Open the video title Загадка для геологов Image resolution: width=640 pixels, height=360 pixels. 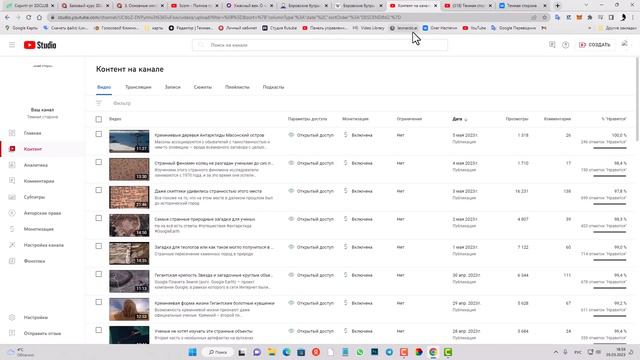[x=214, y=247]
